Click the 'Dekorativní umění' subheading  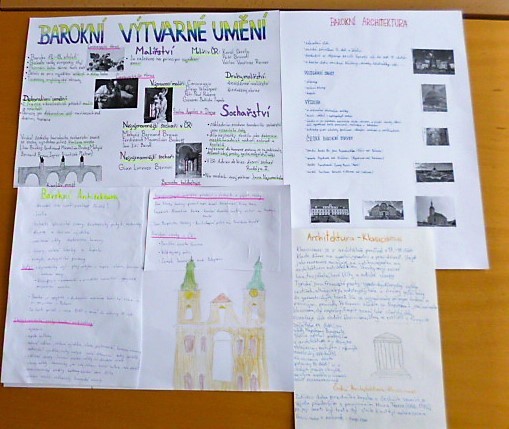point(45,99)
